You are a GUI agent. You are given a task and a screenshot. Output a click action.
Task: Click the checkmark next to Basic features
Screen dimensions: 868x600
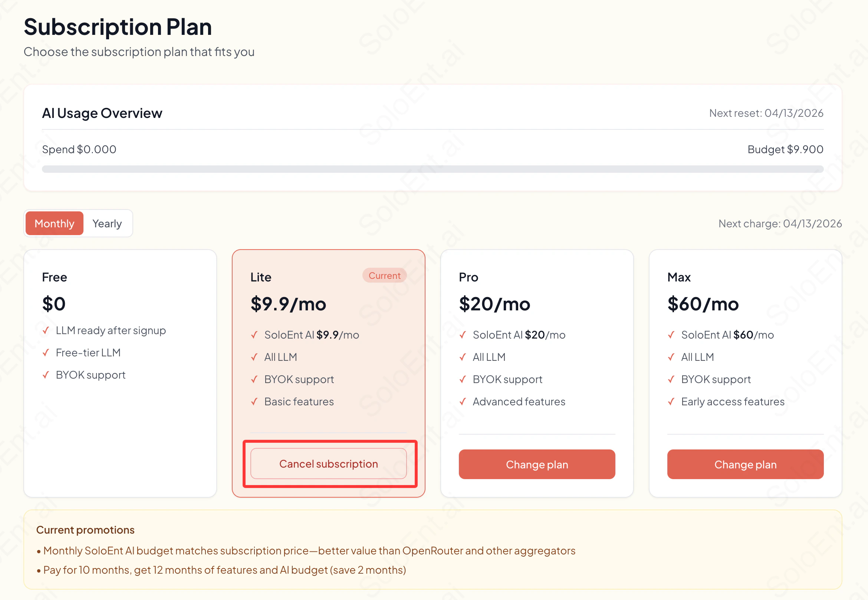pos(254,402)
